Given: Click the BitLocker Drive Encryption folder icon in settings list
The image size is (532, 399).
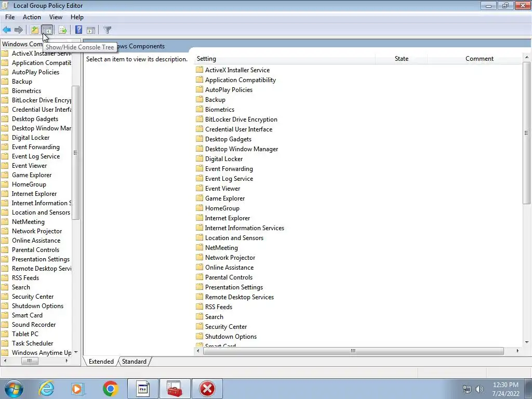Looking at the screenshot, I should (199, 119).
